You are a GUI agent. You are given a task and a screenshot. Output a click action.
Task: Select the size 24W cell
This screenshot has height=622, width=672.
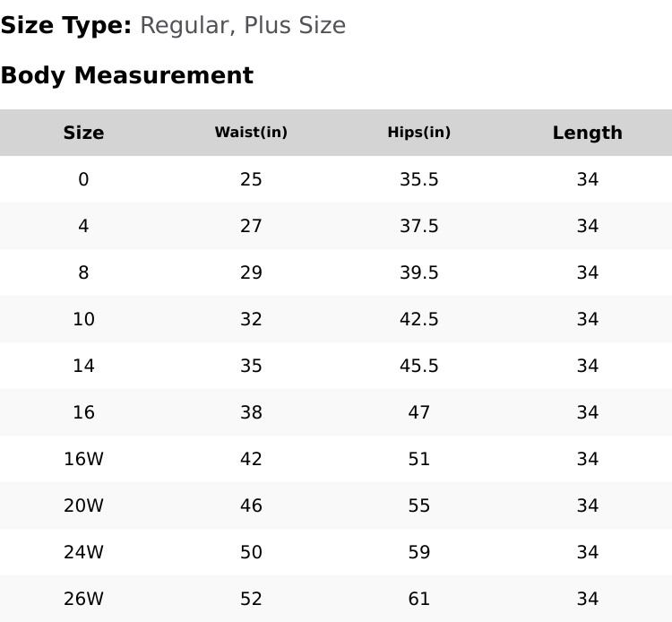(83, 552)
